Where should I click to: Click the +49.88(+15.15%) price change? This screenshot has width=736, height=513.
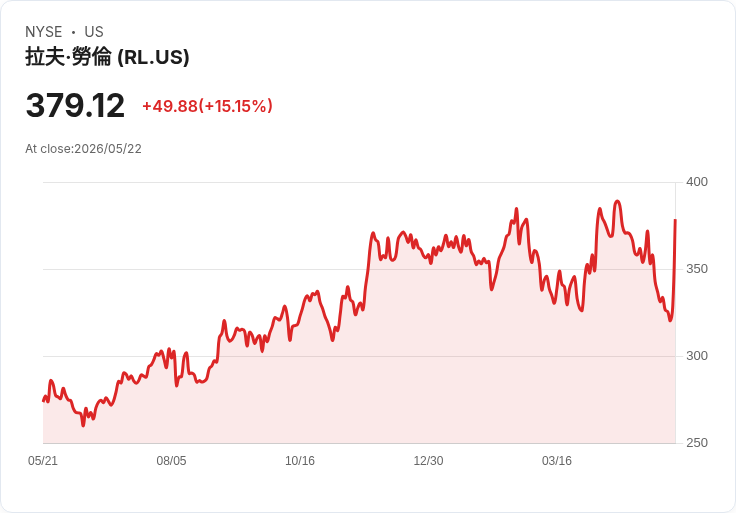[207, 106]
